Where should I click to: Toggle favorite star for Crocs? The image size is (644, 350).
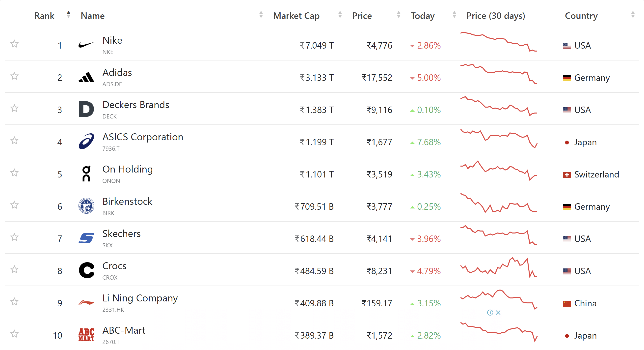pyautogui.click(x=14, y=269)
